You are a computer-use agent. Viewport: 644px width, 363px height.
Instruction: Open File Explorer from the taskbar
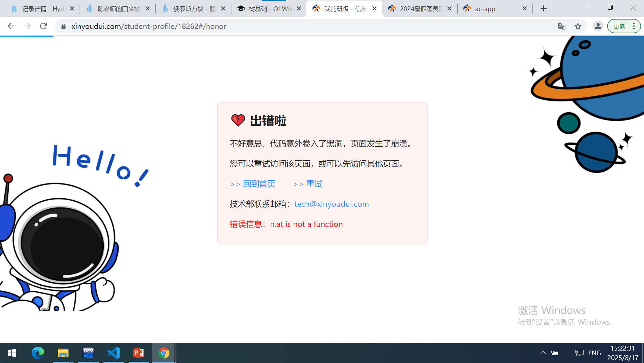pyautogui.click(x=63, y=353)
